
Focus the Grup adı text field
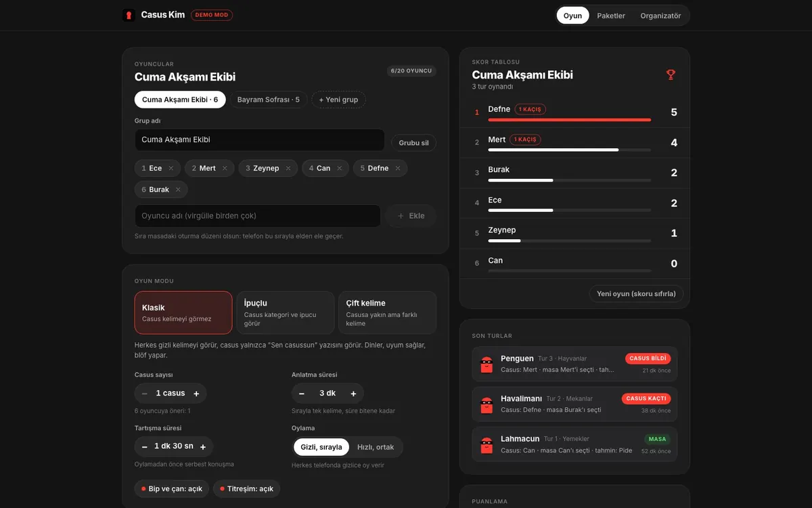click(260, 140)
